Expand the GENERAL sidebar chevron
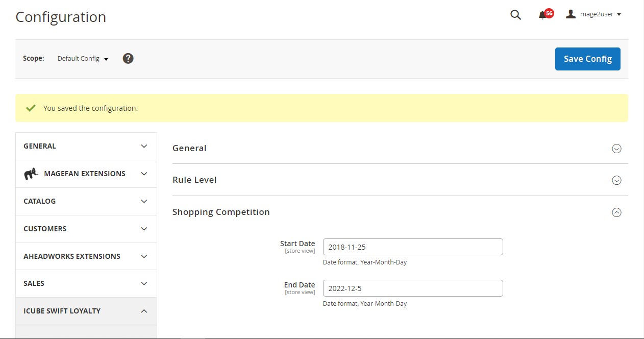 coord(144,146)
